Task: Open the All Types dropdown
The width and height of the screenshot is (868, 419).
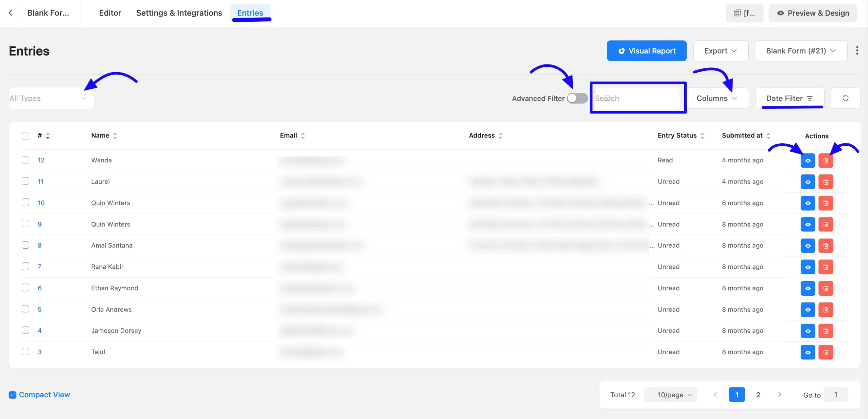Action: 51,98
